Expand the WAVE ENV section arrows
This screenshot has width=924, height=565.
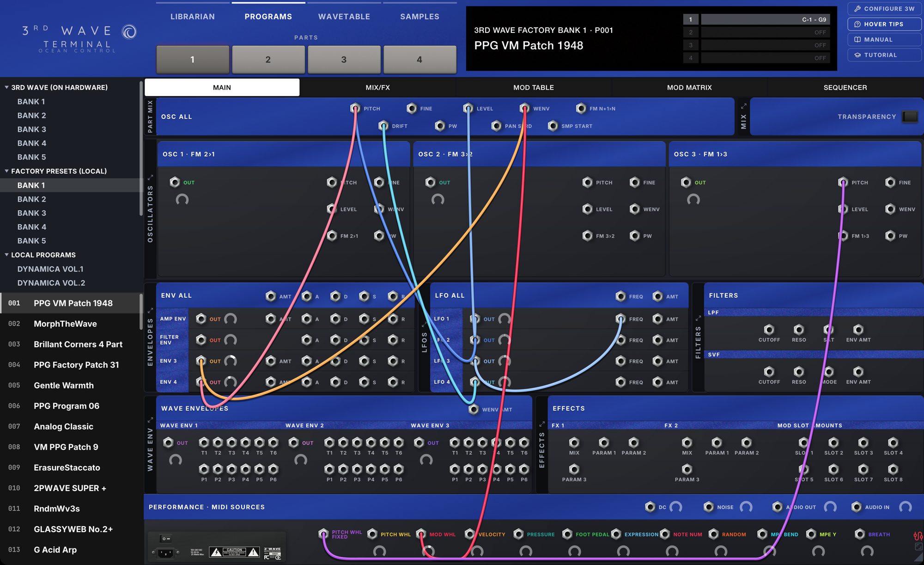[150, 420]
